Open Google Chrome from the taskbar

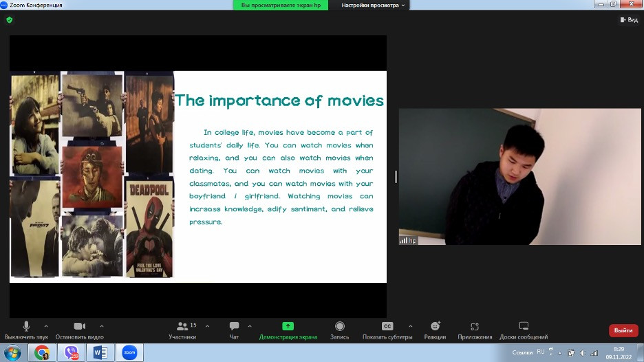click(42, 352)
